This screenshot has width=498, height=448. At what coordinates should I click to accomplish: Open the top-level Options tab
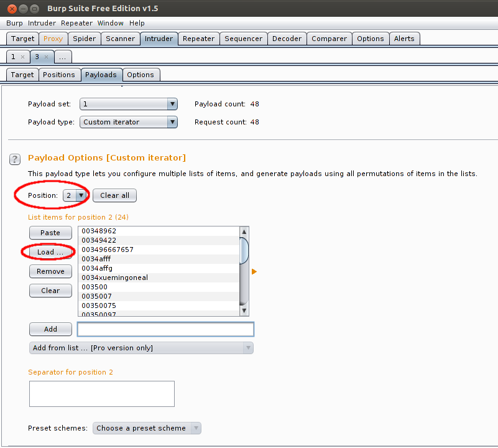pyautogui.click(x=371, y=39)
